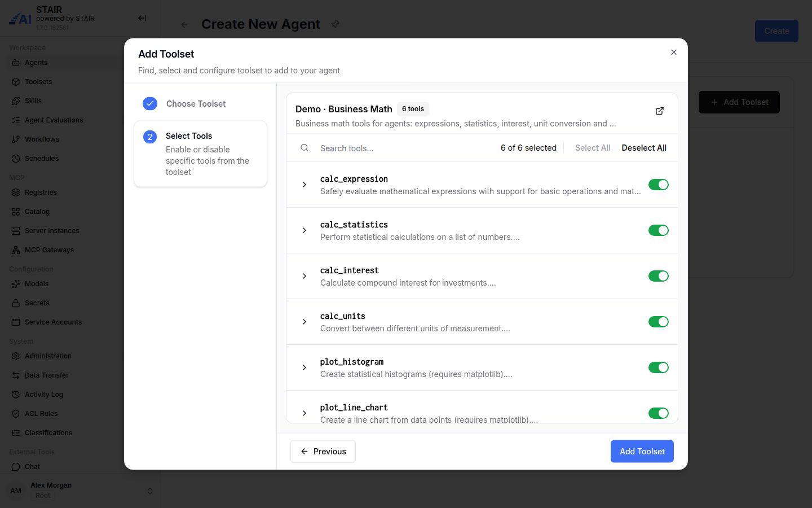Click the Secrets lock icon

coord(16,303)
